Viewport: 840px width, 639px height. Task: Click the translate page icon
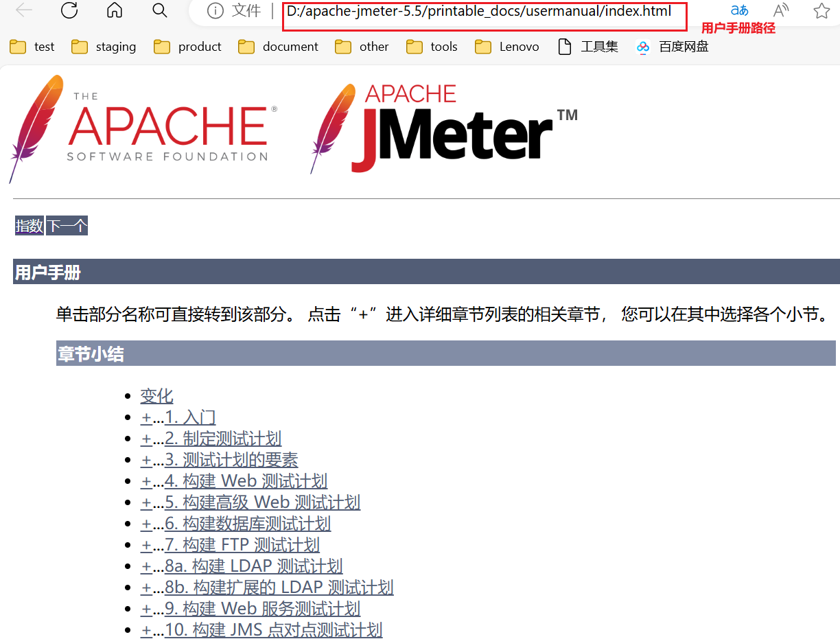[x=739, y=10]
